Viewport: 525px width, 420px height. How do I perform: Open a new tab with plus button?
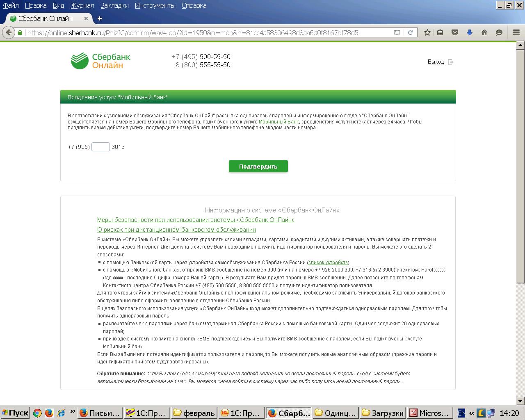(x=100, y=18)
